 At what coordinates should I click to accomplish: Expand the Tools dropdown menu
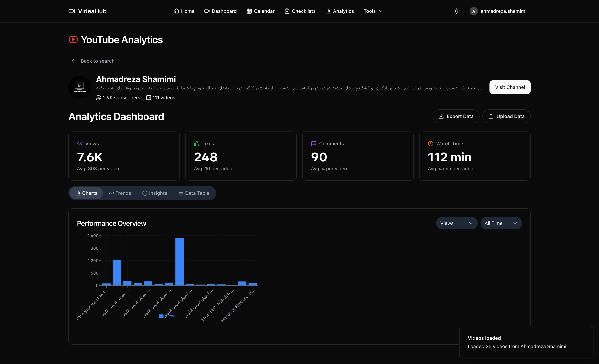tap(373, 11)
